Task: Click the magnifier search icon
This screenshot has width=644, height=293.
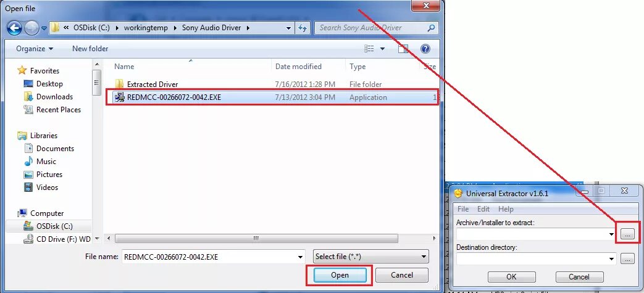Action: click(431, 28)
